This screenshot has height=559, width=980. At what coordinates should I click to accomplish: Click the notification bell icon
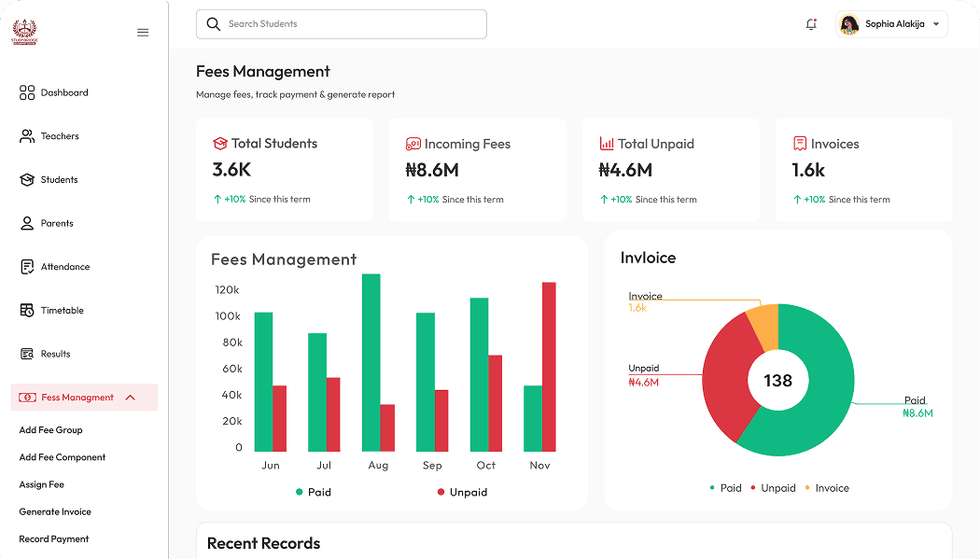pyautogui.click(x=810, y=23)
